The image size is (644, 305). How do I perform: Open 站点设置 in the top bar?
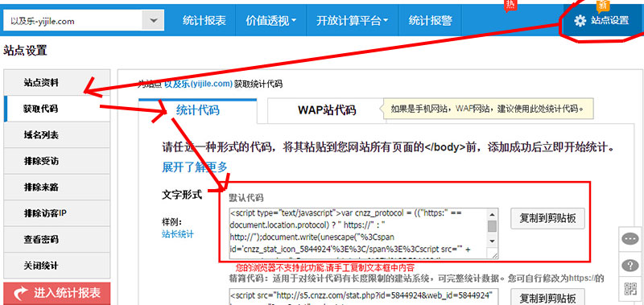click(601, 20)
